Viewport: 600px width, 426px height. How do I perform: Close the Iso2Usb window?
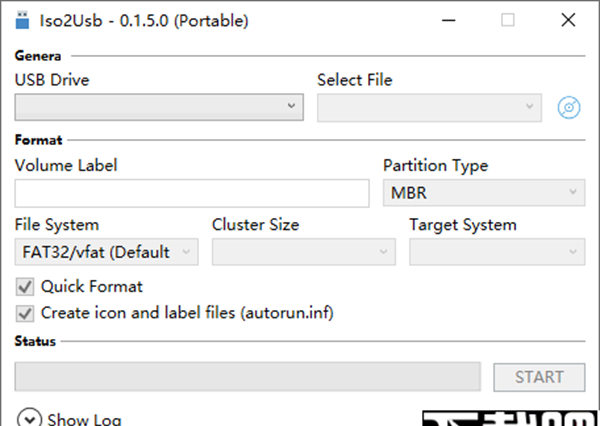coord(568,20)
